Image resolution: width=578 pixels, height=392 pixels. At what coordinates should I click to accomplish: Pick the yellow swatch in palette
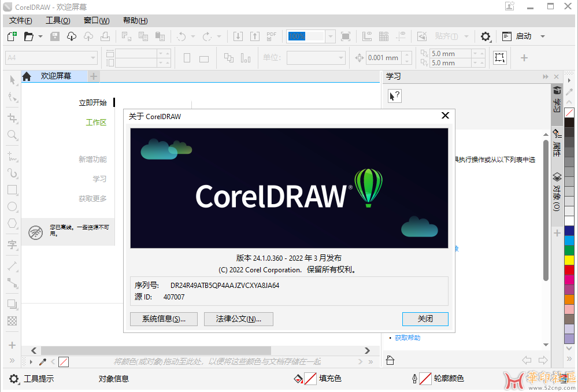(569, 260)
